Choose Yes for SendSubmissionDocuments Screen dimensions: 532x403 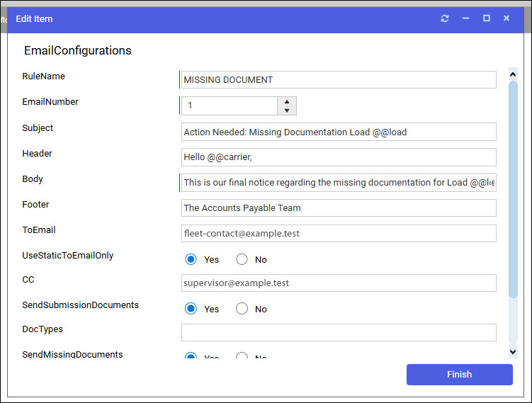[191, 309]
